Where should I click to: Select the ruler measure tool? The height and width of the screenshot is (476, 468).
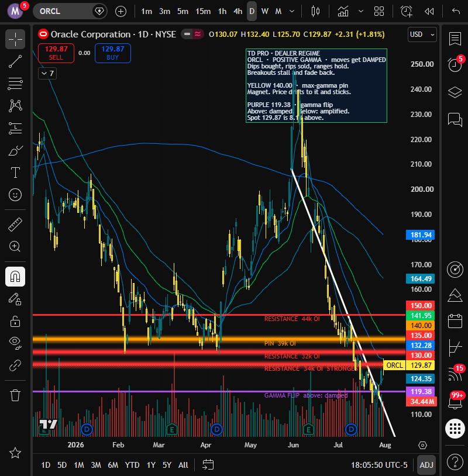[15, 225]
